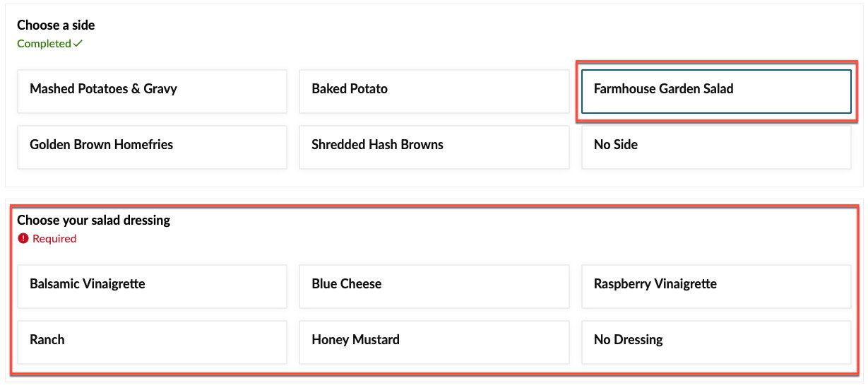Click the Required status label
Viewport: 868px width, 388px height.
tap(54, 239)
